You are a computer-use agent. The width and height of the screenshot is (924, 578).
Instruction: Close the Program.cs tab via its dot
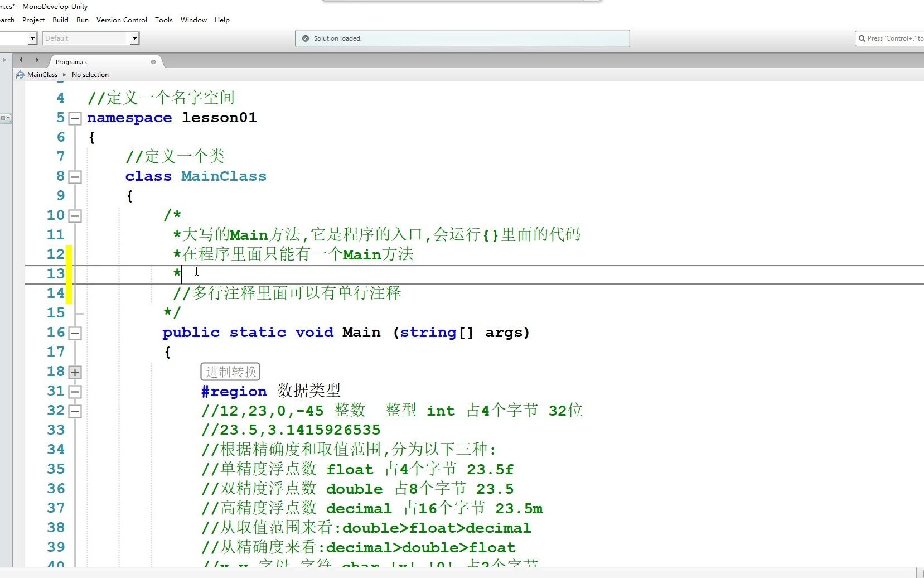coord(153,62)
